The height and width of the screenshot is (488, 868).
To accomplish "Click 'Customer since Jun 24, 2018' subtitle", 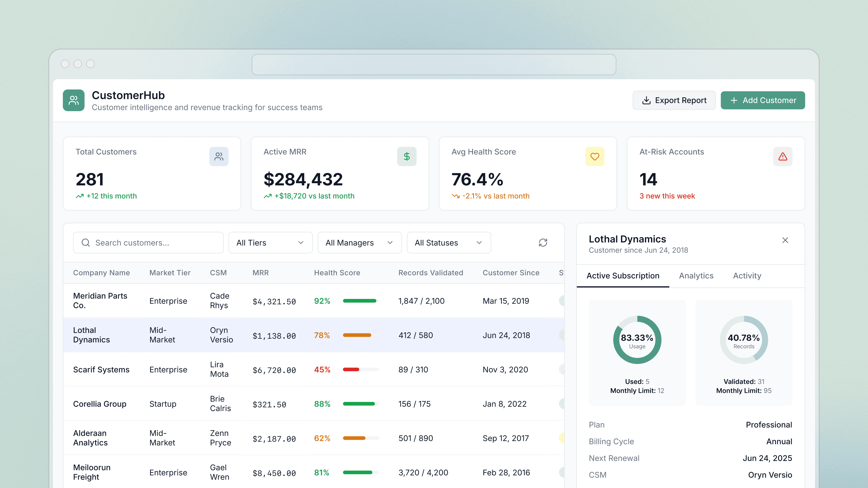I will [638, 250].
